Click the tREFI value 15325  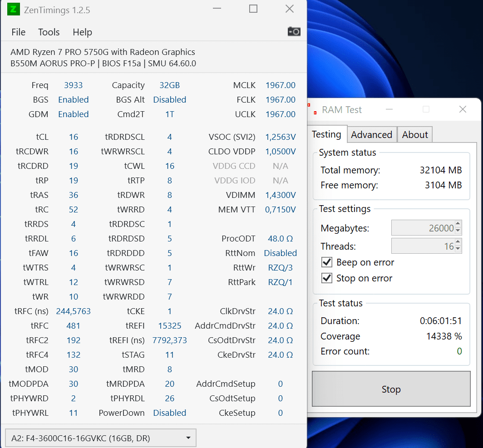(x=169, y=325)
